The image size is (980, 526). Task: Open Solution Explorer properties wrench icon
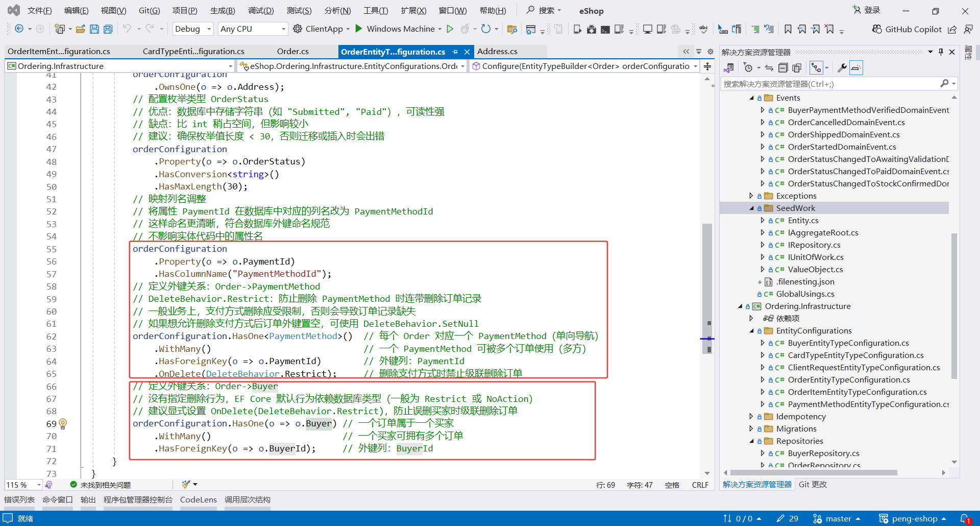click(842, 67)
